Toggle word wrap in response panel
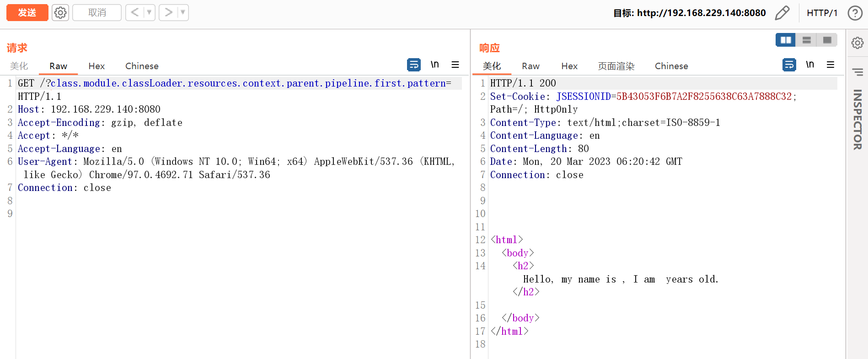 (x=789, y=65)
